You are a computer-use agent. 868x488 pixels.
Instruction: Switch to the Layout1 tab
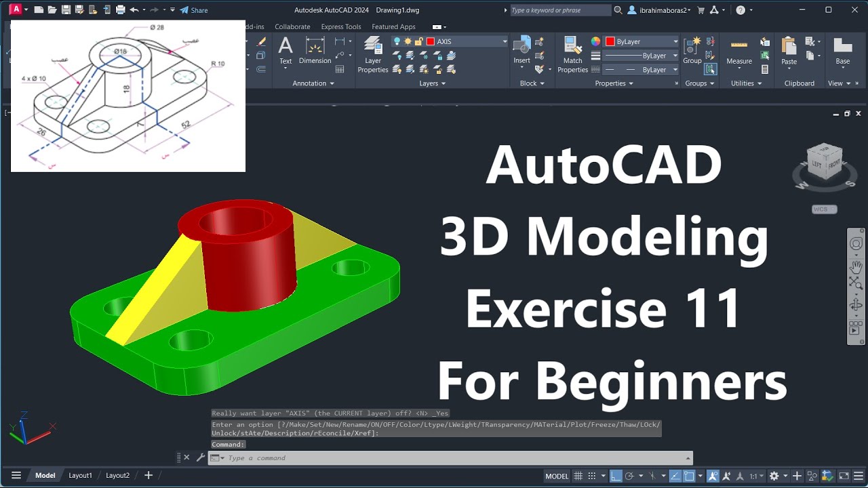(80, 475)
